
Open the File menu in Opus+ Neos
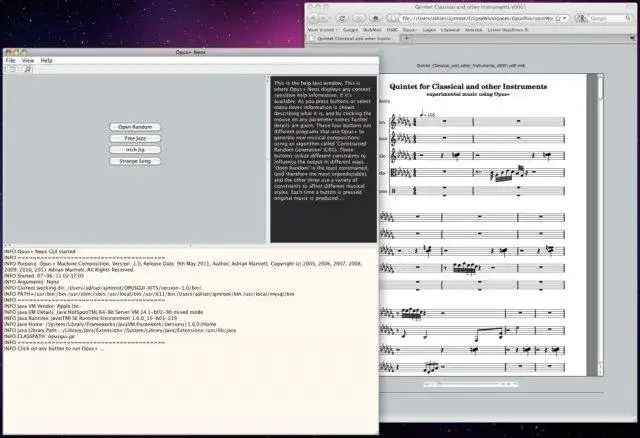[x=10, y=60]
